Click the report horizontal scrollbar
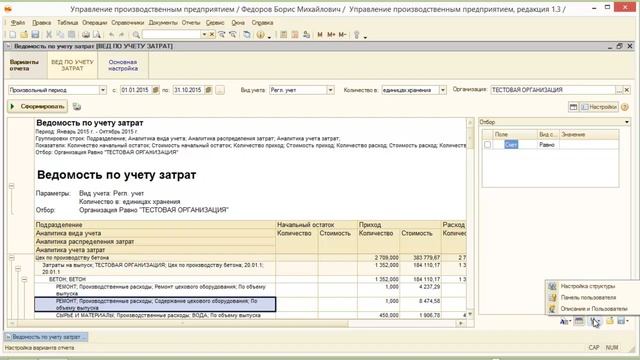The image size is (640, 360). [237, 324]
